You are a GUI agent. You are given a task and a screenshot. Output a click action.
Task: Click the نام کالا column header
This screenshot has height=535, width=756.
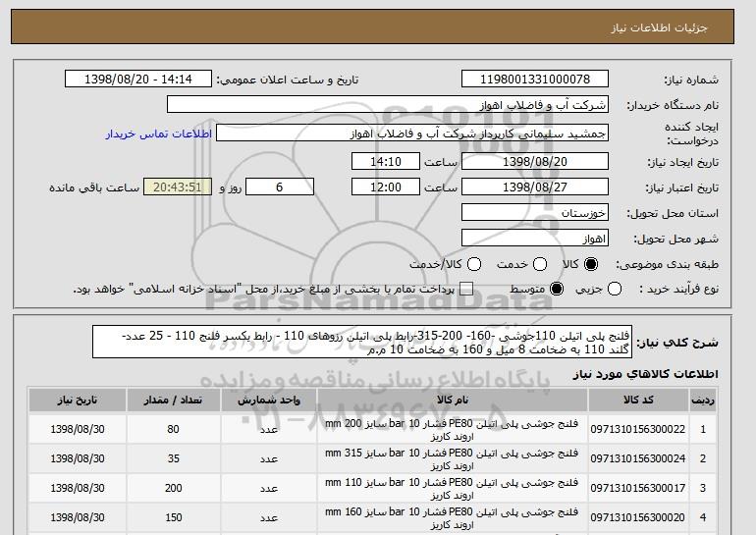pos(453,401)
